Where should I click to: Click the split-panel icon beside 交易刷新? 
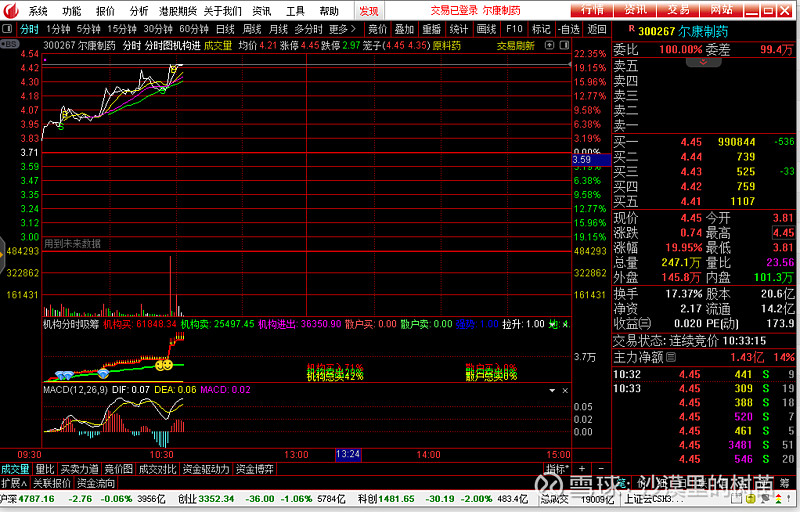tap(564, 45)
